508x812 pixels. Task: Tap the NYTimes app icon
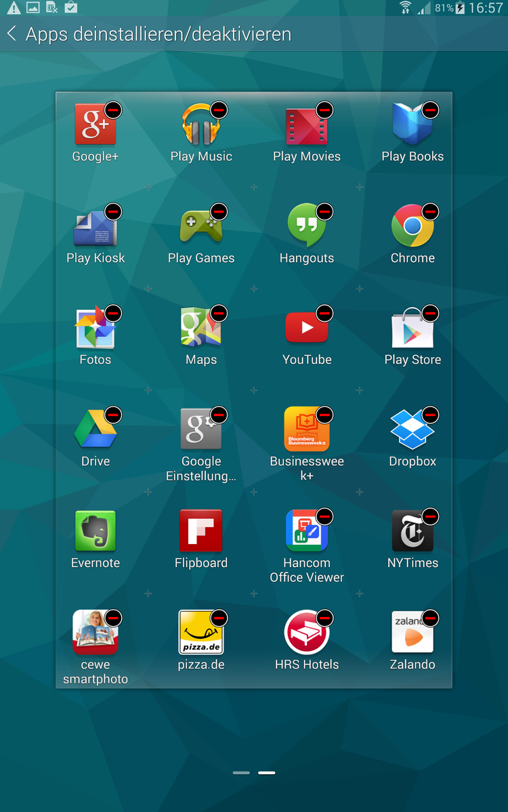[x=412, y=531]
